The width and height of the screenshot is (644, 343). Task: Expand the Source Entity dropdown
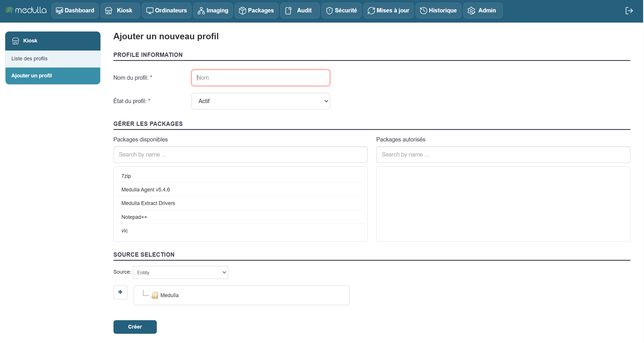click(180, 272)
